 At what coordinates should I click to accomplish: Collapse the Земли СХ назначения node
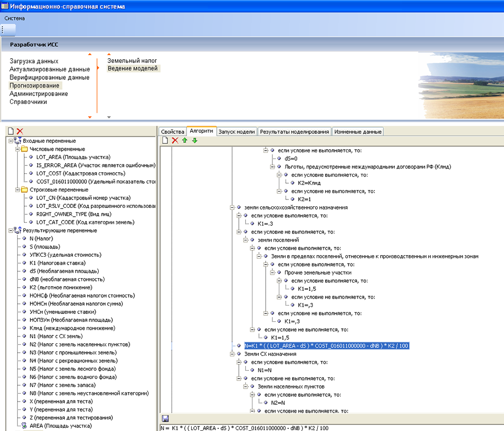232,354
